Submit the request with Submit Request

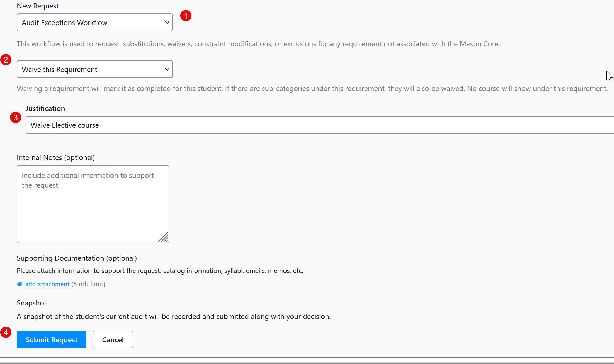(x=52, y=339)
